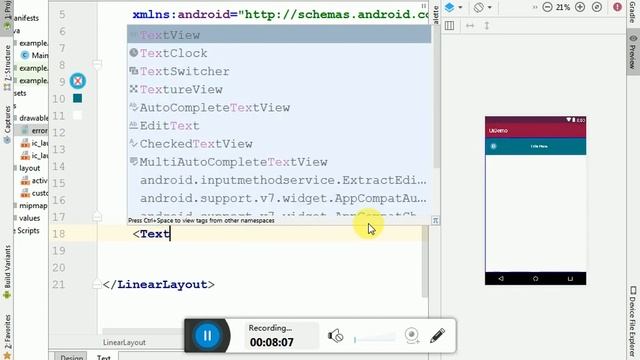Open the Device File Explorer tab
Screen dimensions: 640x360
click(x=633, y=320)
